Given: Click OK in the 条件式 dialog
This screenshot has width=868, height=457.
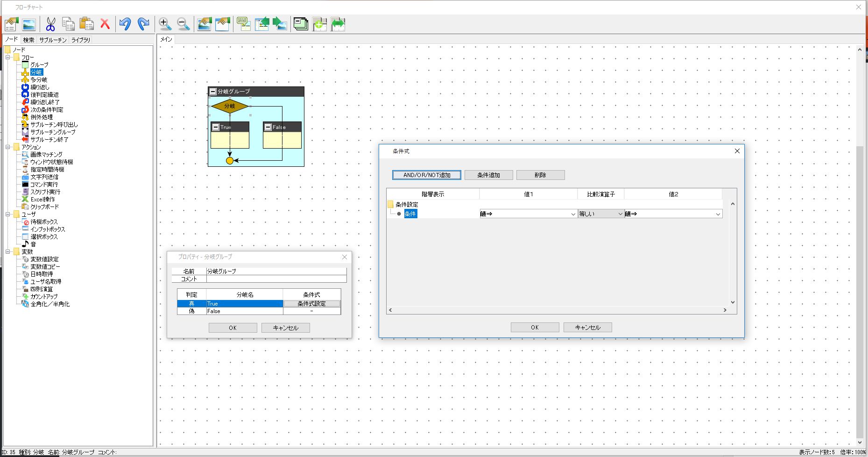Looking at the screenshot, I should click(535, 328).
